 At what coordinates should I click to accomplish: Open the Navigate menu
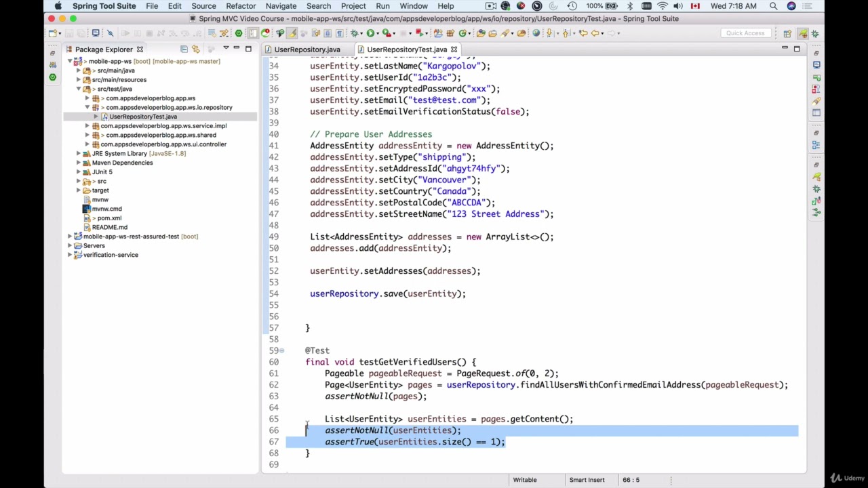pos(281,6)
